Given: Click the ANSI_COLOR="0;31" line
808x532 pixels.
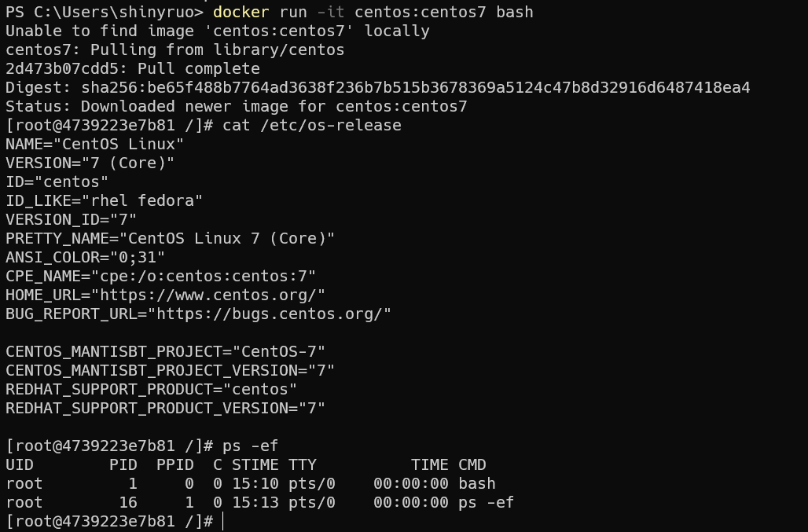Looking at the screenshot, I should click(85, 258).
